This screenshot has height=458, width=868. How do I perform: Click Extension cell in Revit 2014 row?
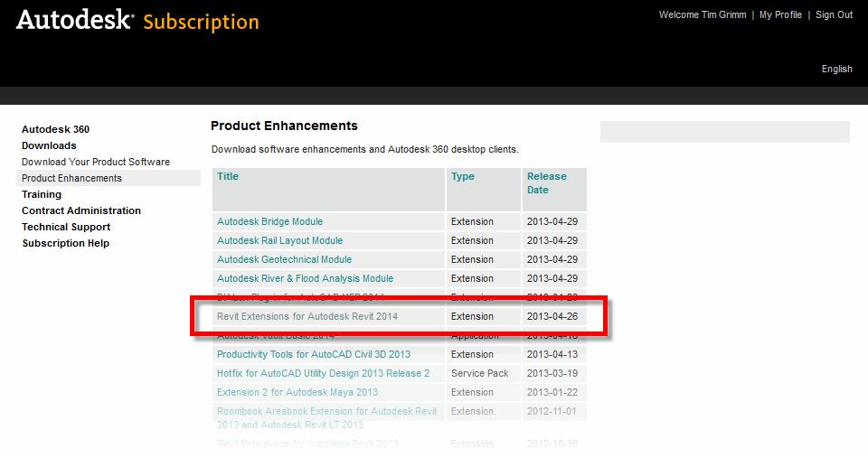click(472, 316)
